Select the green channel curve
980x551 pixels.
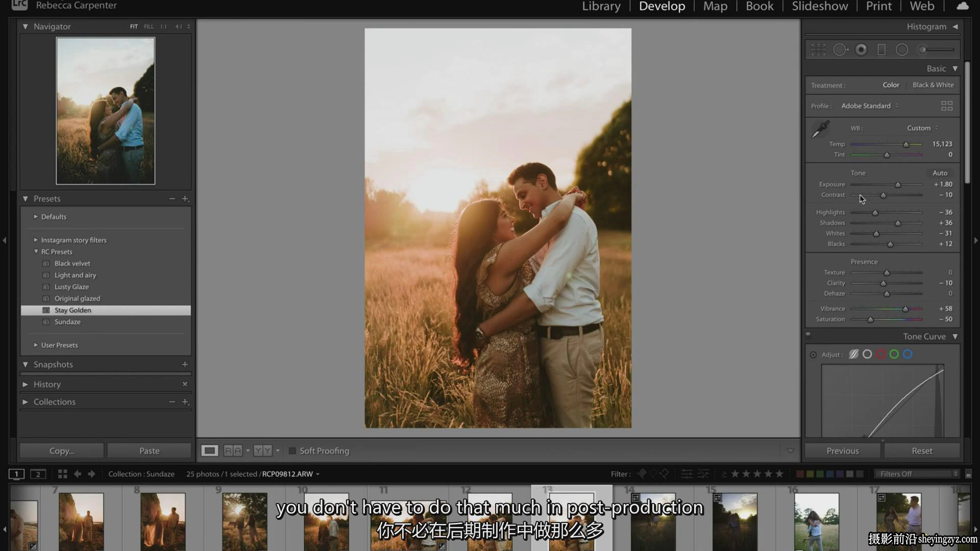[894, 354]
